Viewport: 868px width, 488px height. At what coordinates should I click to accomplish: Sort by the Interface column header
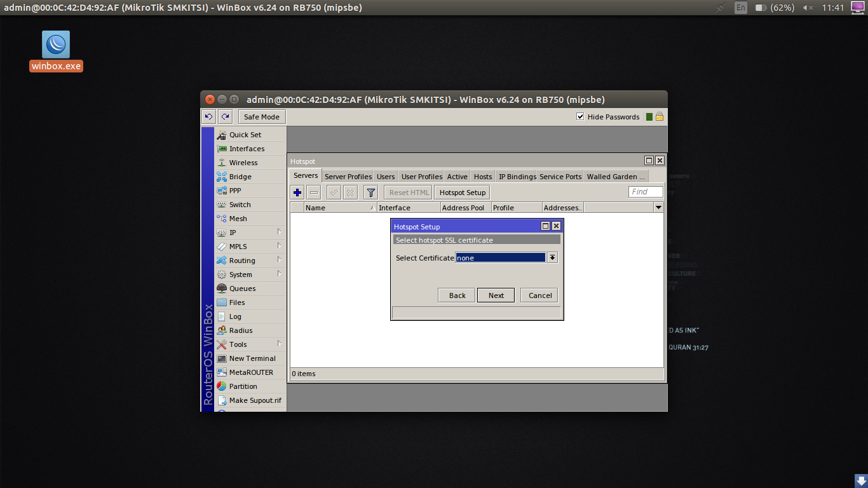[x=409, y=208]
